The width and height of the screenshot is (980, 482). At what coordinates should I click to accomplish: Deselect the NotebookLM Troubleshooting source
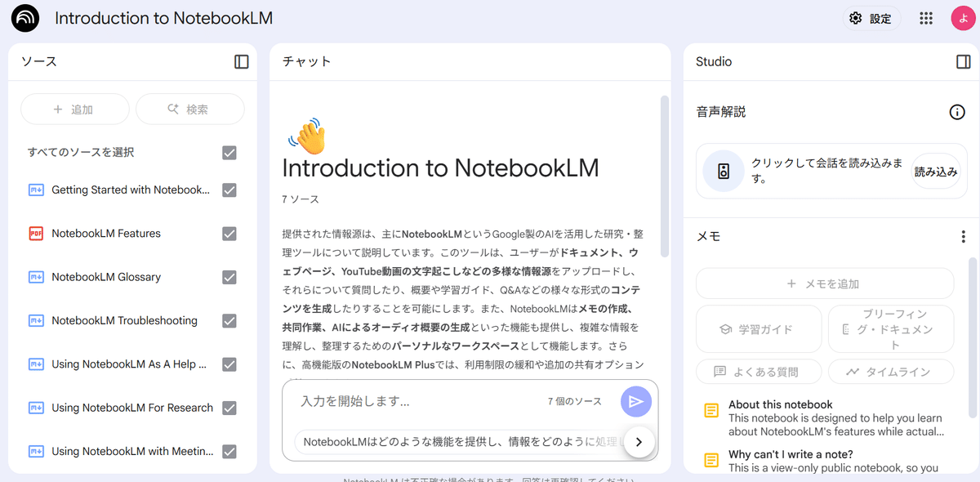click(x=229, y=320)
